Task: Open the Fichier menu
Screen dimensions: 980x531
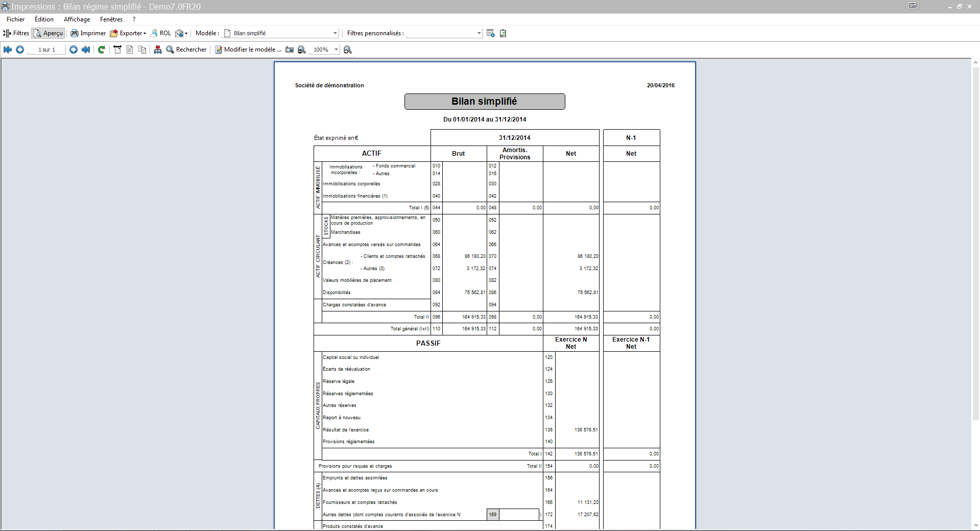Action: 15,19
